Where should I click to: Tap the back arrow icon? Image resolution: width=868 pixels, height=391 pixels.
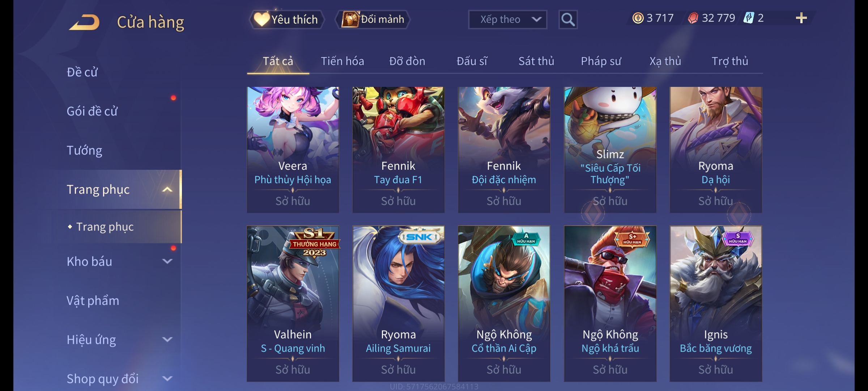tap(85, 22)
